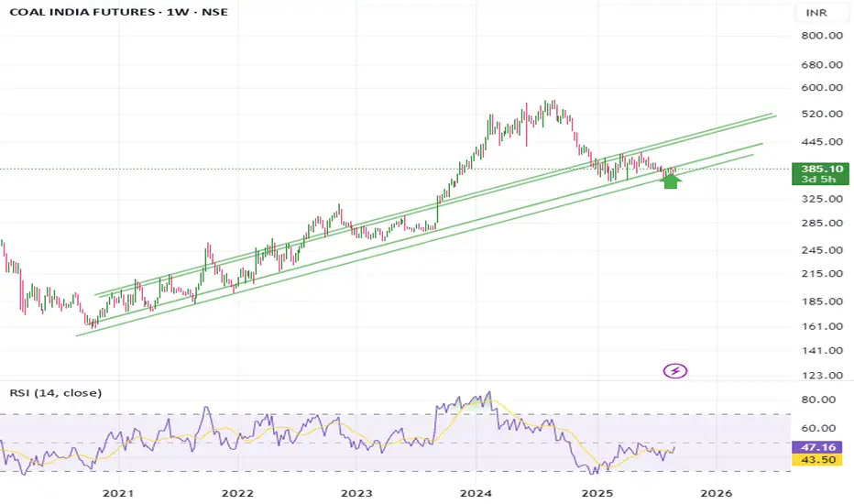The image size is (854, 504).
Task: Click the 385.10 current price label
Action: (821, 169)
